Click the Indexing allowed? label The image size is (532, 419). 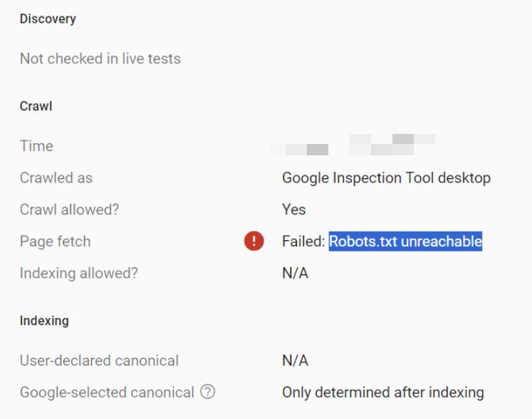79,273
